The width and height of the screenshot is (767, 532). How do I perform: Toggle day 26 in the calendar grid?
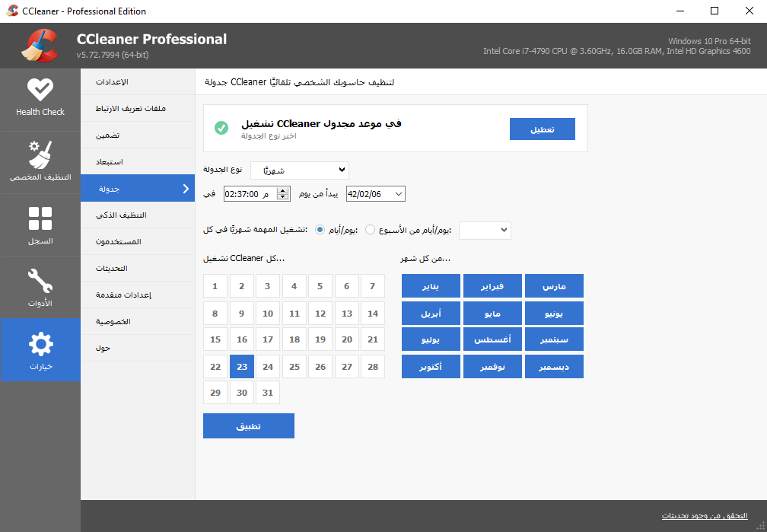[x=320, y=367]
